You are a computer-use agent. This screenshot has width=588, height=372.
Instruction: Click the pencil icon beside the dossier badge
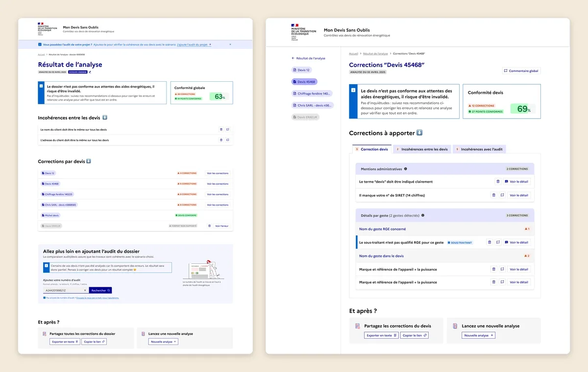pyautogui.click(x=90, y=72)
